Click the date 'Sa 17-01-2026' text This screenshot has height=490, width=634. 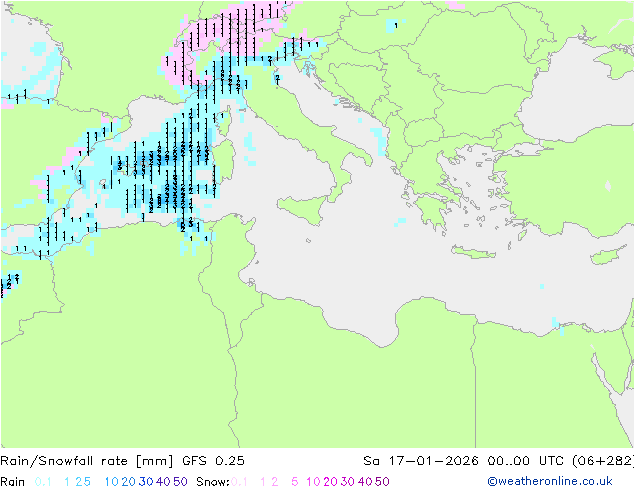coord(421,461)
